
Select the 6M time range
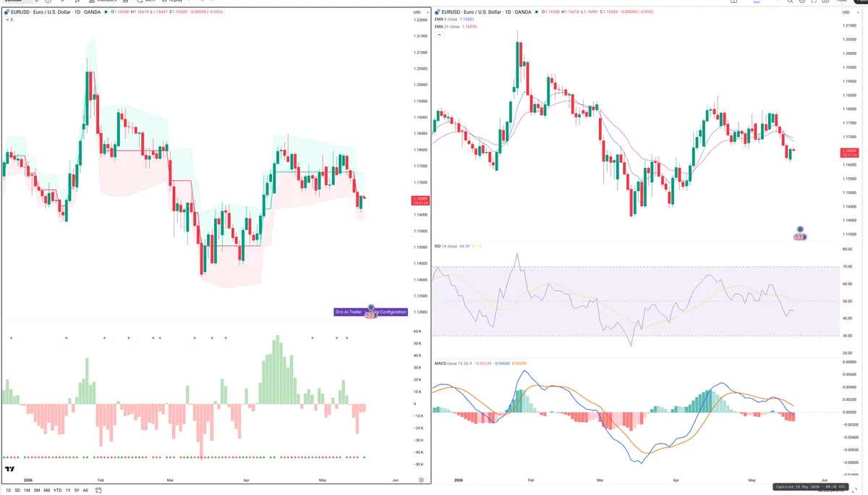pos(47,490)
